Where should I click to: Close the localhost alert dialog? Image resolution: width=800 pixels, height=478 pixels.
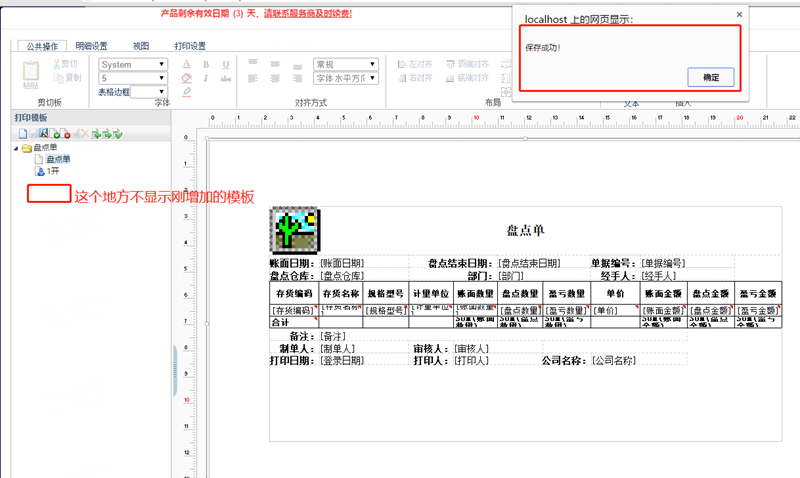coord(739,14)
